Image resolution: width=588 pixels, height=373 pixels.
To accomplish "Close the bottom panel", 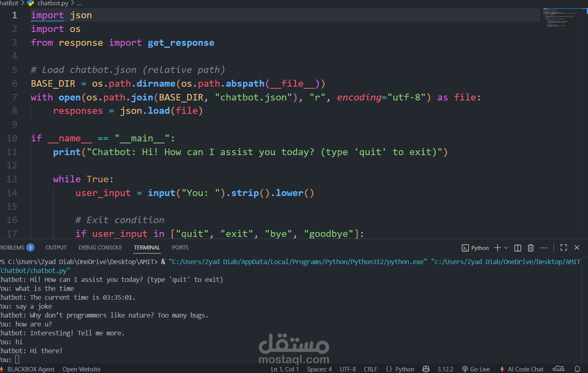I will point(577,247).
